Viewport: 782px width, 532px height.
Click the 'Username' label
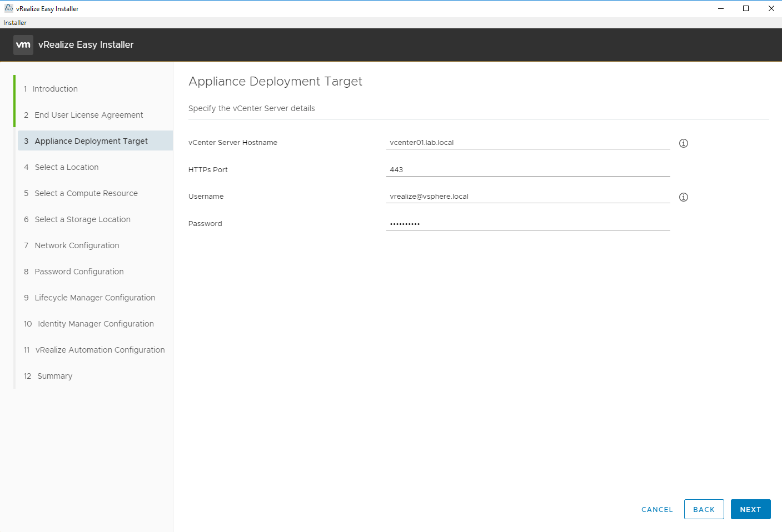(x=206, y=197)
